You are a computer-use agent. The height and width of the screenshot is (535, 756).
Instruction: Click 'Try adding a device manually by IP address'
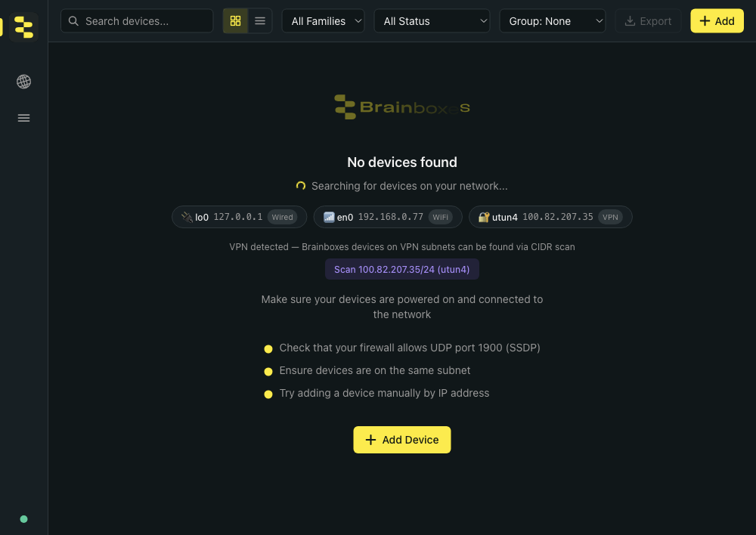[384, 393]
